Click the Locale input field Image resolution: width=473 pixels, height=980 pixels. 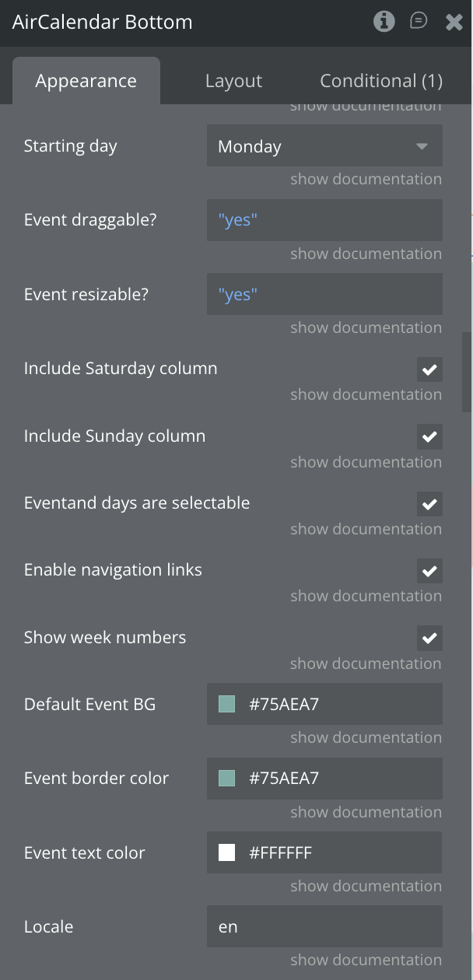pos(324,927)
